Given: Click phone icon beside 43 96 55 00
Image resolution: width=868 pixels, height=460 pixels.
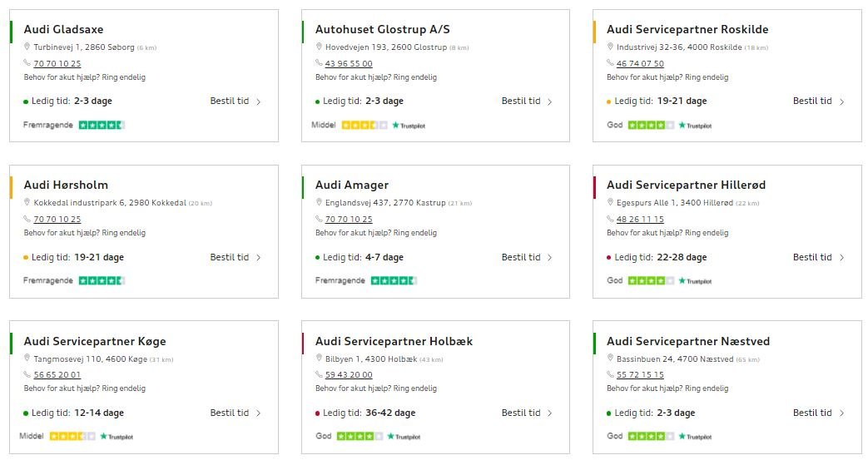Looking at the screenshot, I should point(319,63).
